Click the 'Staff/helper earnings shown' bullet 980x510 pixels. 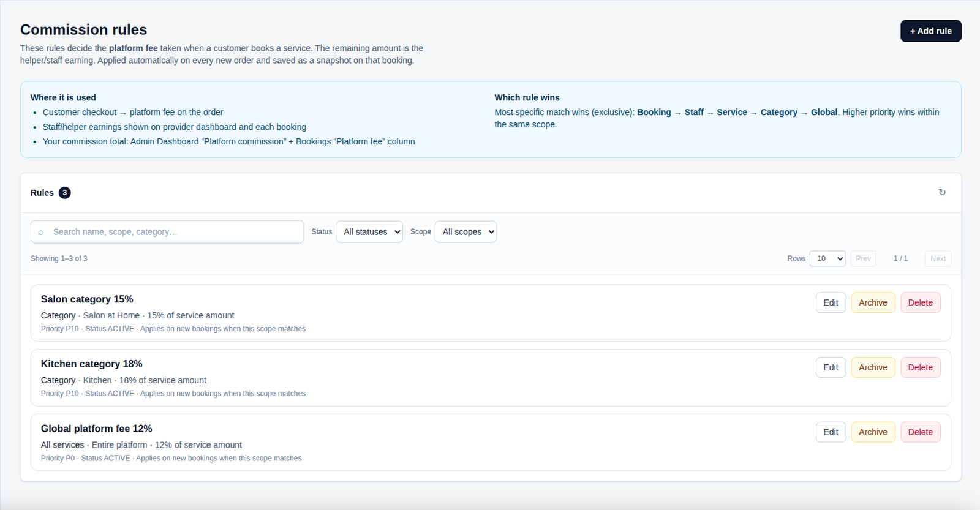click(175, 127)
